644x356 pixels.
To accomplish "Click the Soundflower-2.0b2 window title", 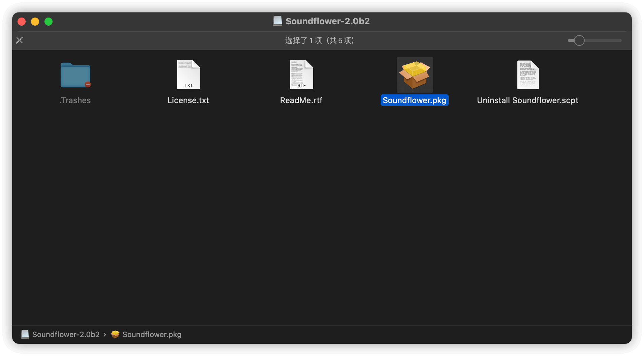I will click(328, 21).
